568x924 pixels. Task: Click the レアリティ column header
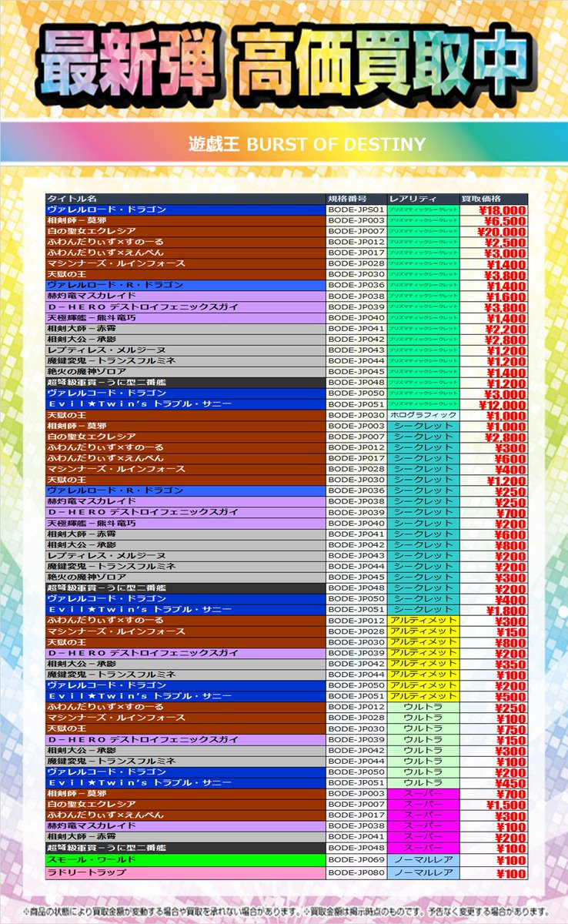[x=423, y=199]
